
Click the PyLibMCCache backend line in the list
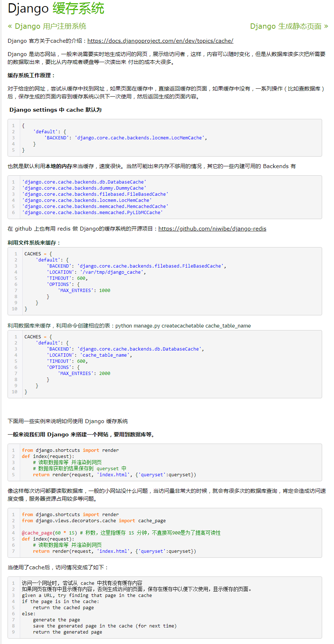92,213
